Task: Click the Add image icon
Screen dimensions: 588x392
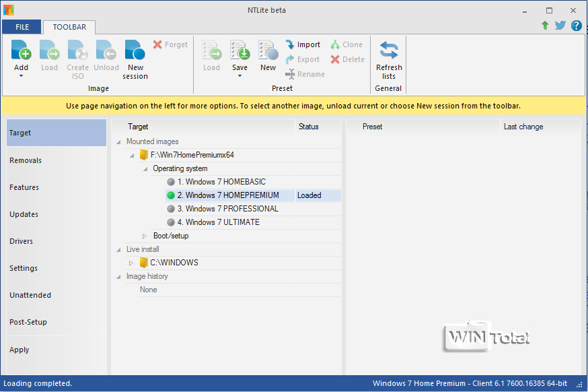Action: click(21, 51)
